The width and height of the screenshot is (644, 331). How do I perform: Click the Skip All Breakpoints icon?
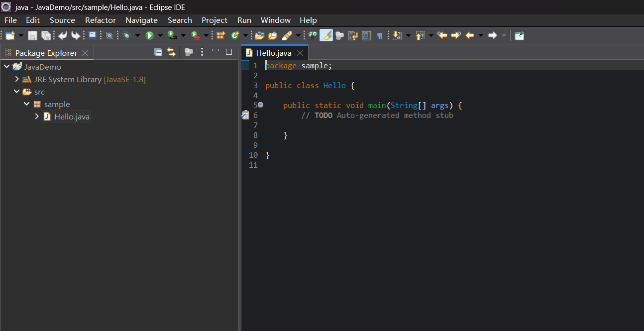click(109, 35)
